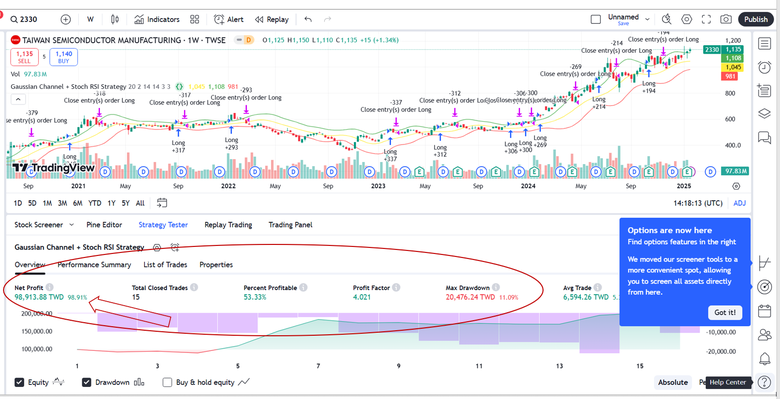
Task: Click the Publish button
Action: pos(756,19)
